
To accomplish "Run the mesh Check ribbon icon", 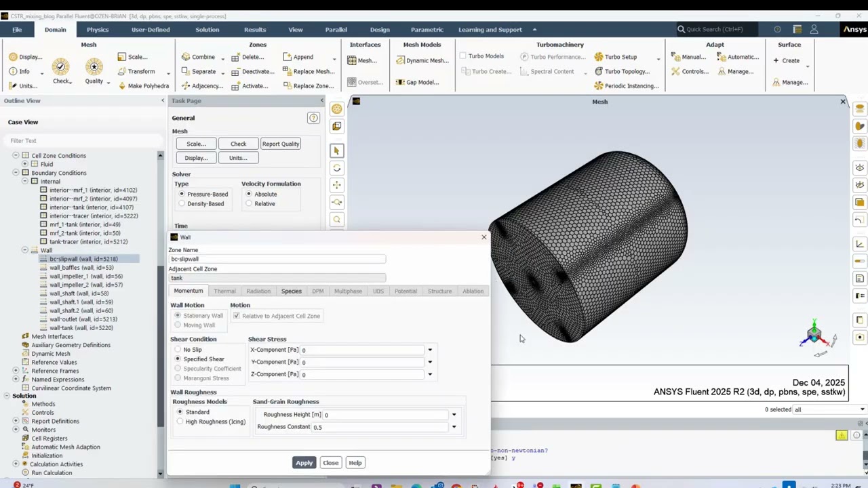I will 61,71.
